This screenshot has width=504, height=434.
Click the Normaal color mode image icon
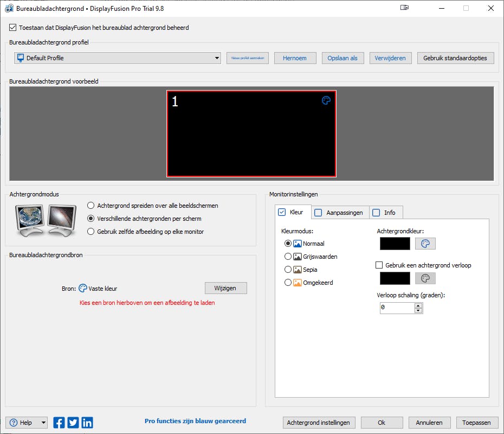pos(298,244)
